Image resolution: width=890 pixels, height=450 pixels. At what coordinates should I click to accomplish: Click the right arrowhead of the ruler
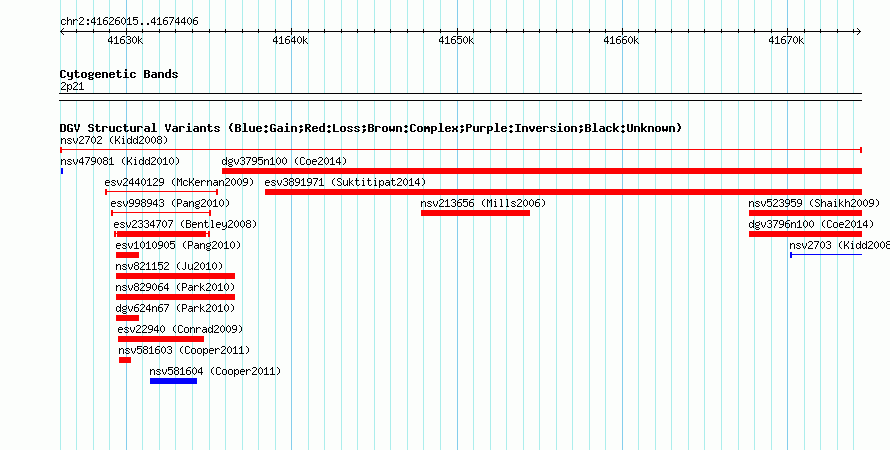[x=859, y=32]
